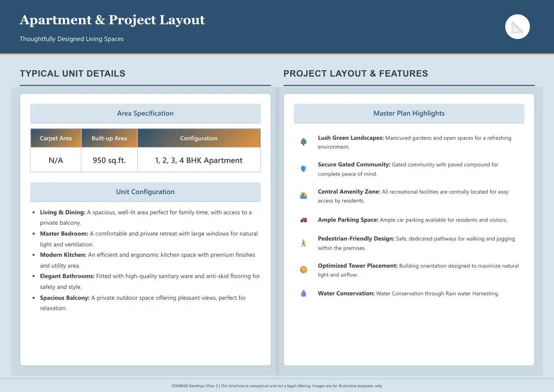The height and width of the screenshot is (392, 554).
Task: Click the sun icon for Optimized Tower Placement
Action: [303, 270]
